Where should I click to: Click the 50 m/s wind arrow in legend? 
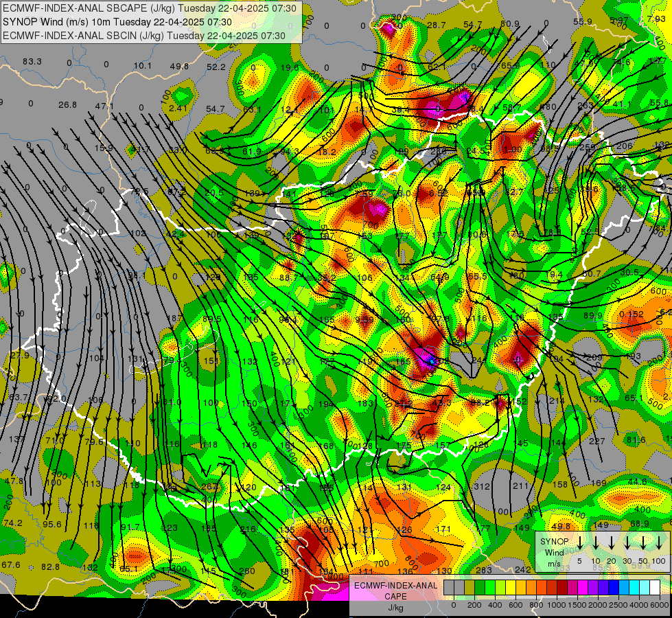[643, 543]
